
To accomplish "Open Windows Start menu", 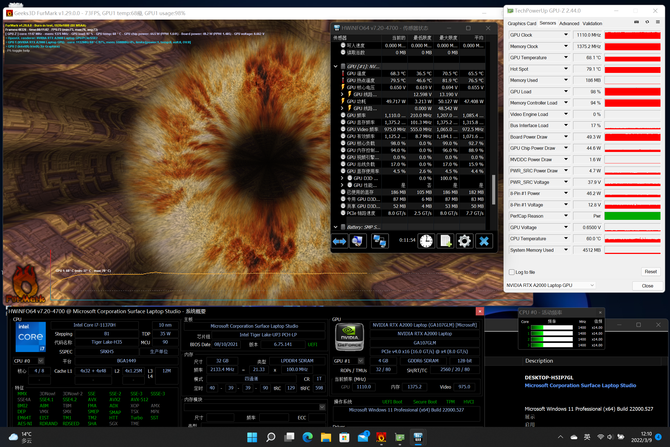I will point(252,437).
